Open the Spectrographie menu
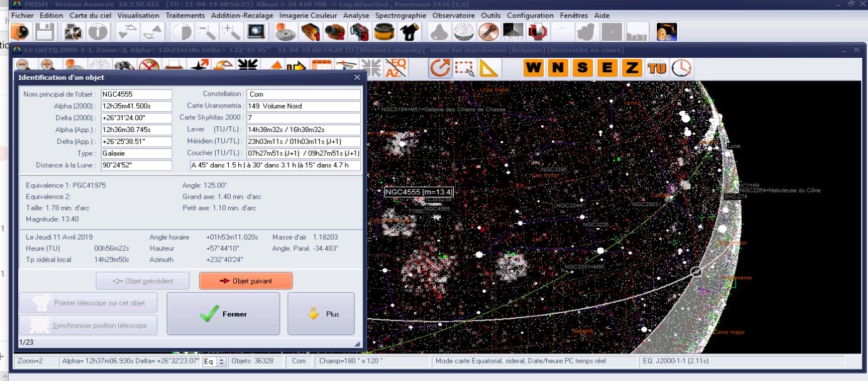868x381 pixels. (400, 15)
